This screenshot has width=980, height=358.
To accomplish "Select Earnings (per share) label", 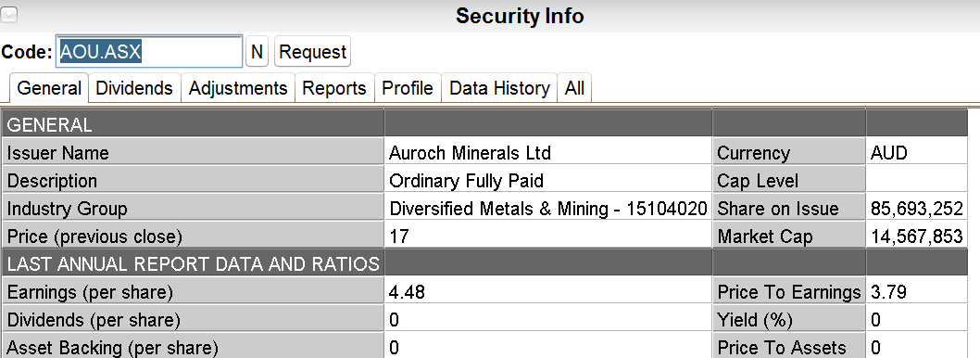I will coord(193,291).
